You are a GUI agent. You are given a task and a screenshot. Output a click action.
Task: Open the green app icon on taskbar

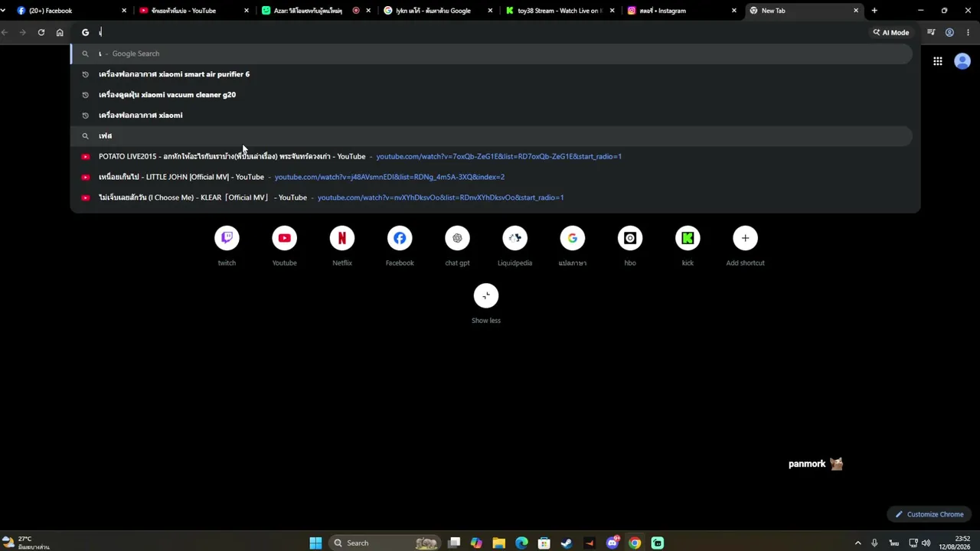pyautogui.click(x=657, y=543)
